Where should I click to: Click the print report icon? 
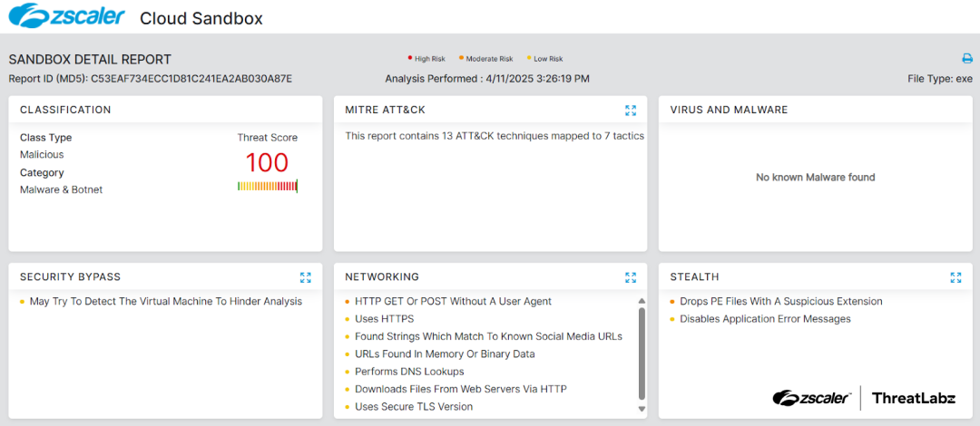coord(967,59)
